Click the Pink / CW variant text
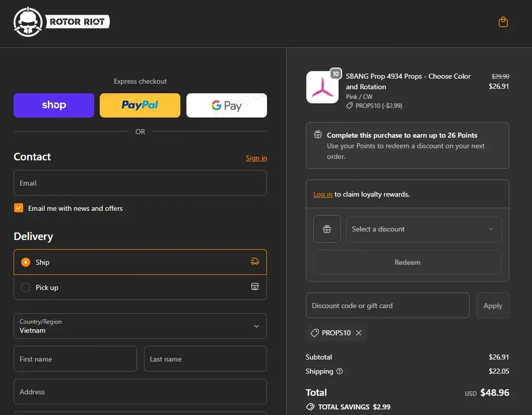 point(359,97)
